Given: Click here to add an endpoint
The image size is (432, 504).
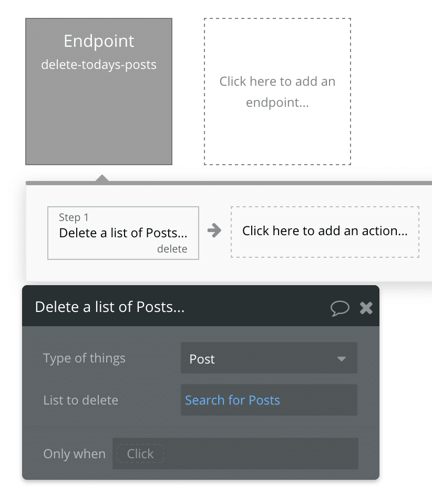Looking at the screenshot, I should (x=277, y=92).
